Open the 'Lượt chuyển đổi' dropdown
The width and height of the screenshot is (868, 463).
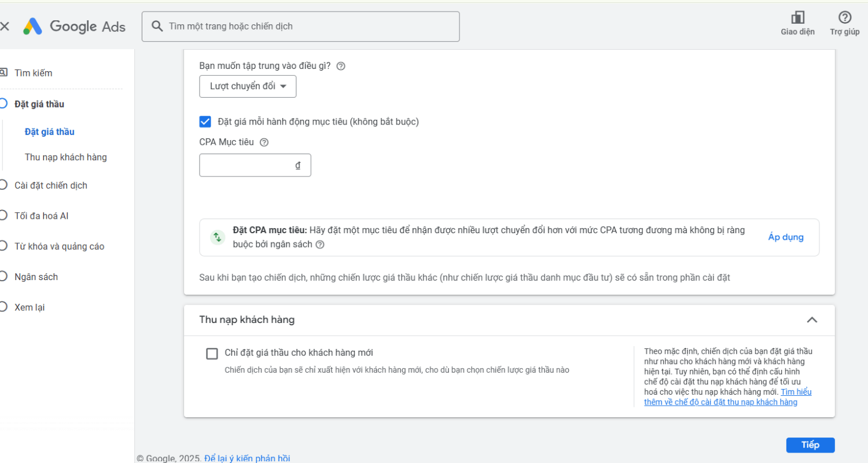(x=248, y=87)
